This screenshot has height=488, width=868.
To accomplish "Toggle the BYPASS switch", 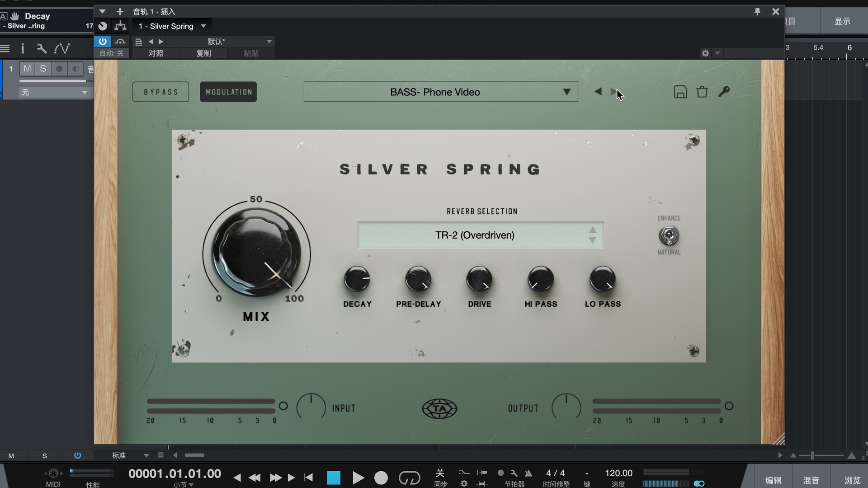I will (160, 92).
